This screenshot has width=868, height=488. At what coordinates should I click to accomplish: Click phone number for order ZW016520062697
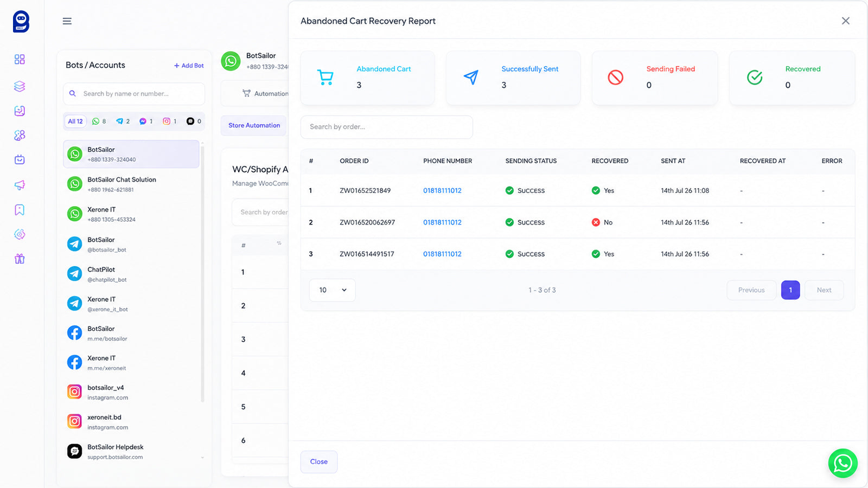pos(442,222)
